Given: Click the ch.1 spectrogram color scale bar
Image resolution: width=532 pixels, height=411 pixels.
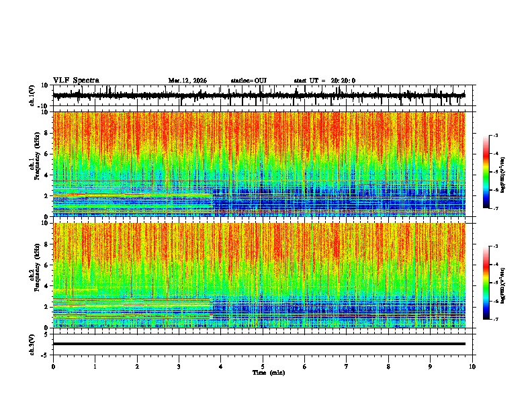Looking at the screenshot, I should pyautogui.click(x=486, y=172).
